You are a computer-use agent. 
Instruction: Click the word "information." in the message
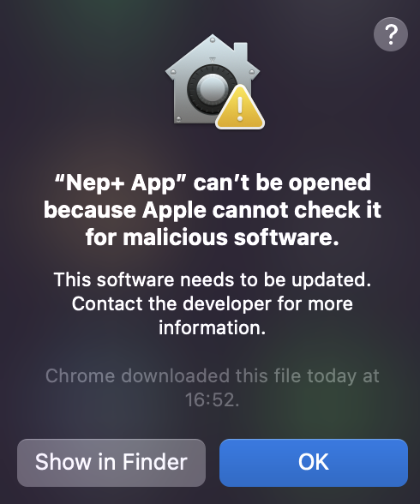tap(212, 327)
